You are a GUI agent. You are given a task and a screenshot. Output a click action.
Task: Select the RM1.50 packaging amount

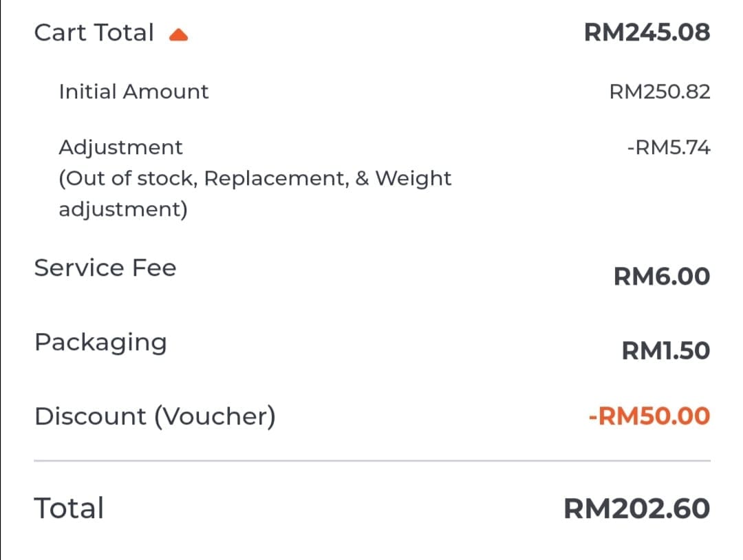click(666, 351)
